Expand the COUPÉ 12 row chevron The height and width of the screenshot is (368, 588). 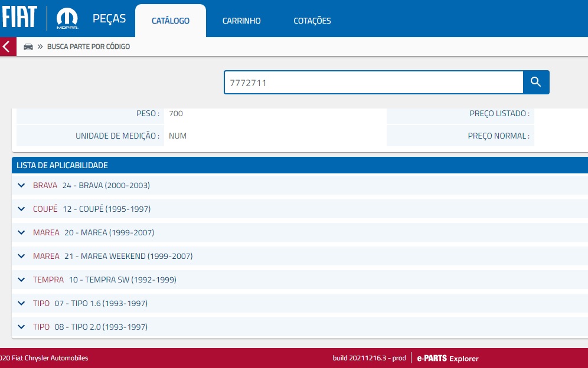tap(22, 209)
